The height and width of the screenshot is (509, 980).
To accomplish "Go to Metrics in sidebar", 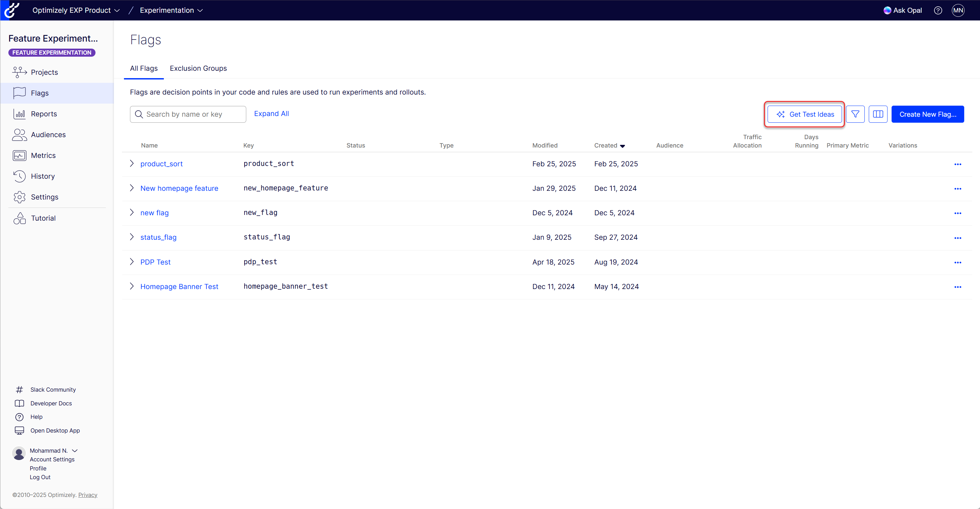I will tap(43, 155).
